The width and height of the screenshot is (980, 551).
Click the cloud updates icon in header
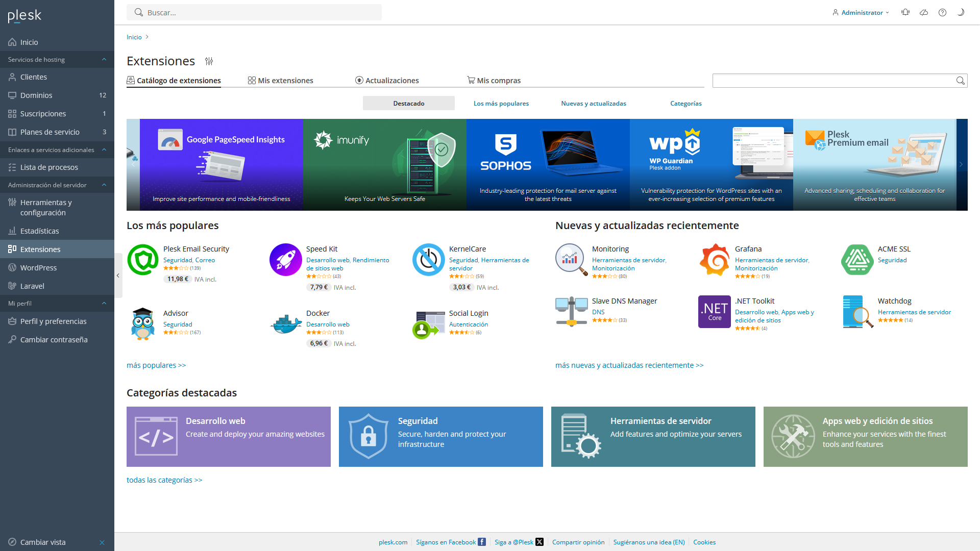(x=924, y=12)
